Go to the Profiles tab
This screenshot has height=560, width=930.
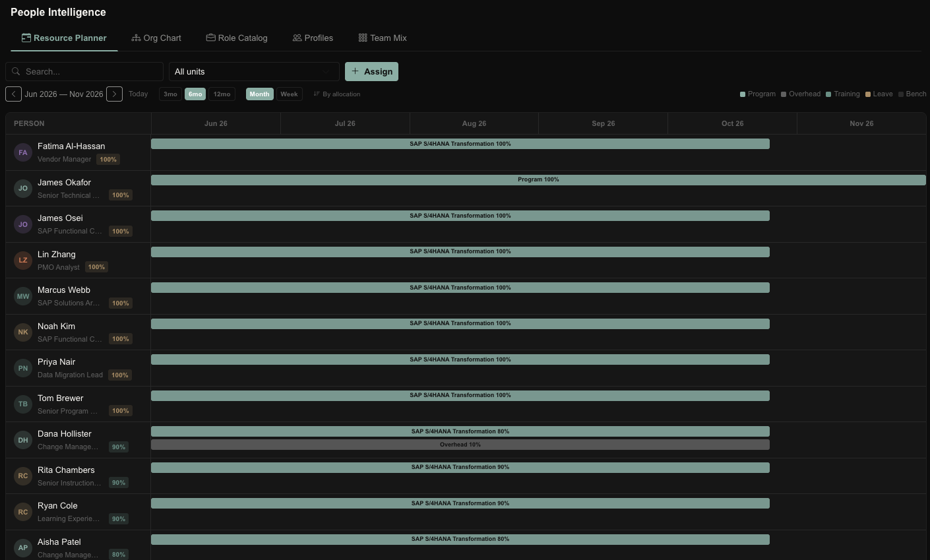coord(313,38)
